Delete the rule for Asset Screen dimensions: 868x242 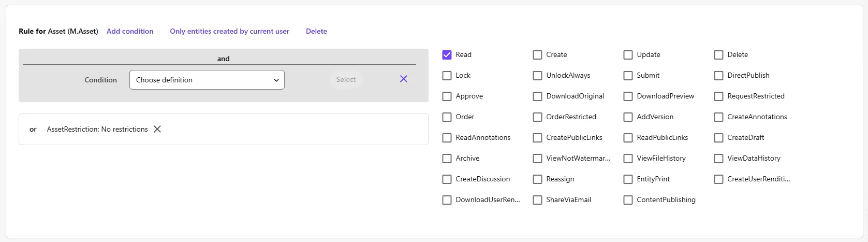click(316, 31)
